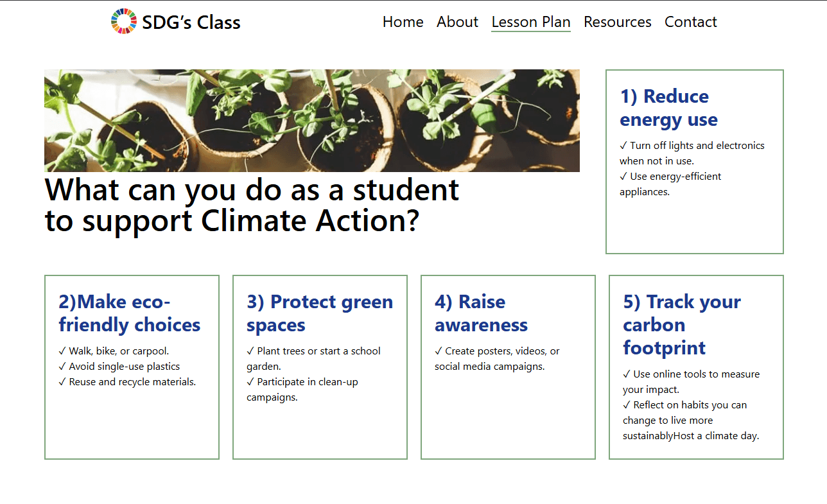The image size is (827, 504).
Task: Click the checkmark beside Use online tools
Action: 627,374
